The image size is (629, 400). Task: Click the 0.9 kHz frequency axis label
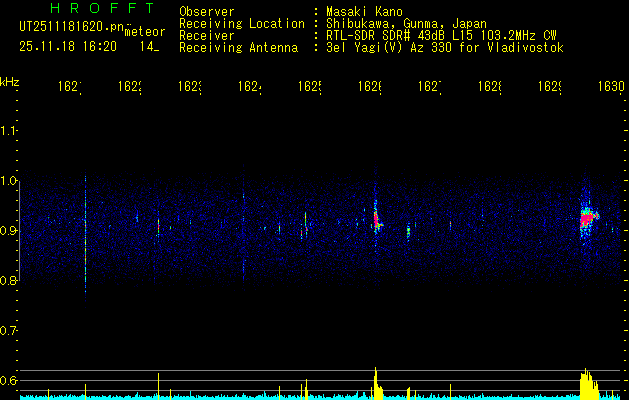click(8, 231)
